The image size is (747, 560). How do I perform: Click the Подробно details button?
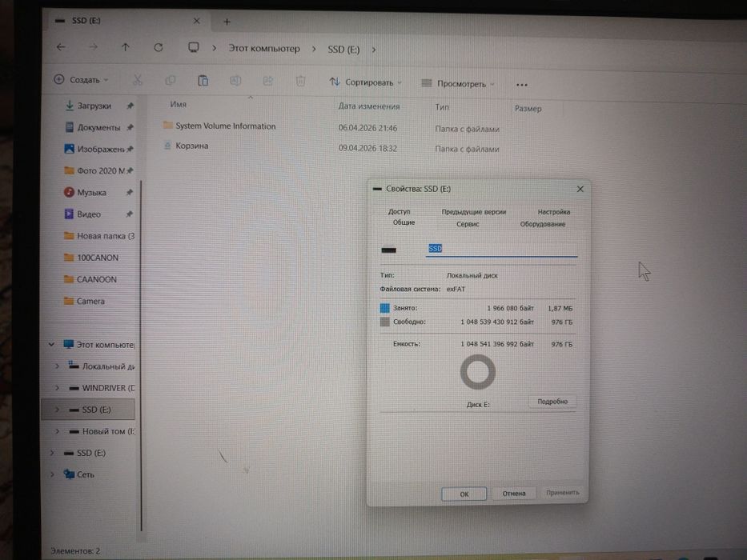pos(552,402)
